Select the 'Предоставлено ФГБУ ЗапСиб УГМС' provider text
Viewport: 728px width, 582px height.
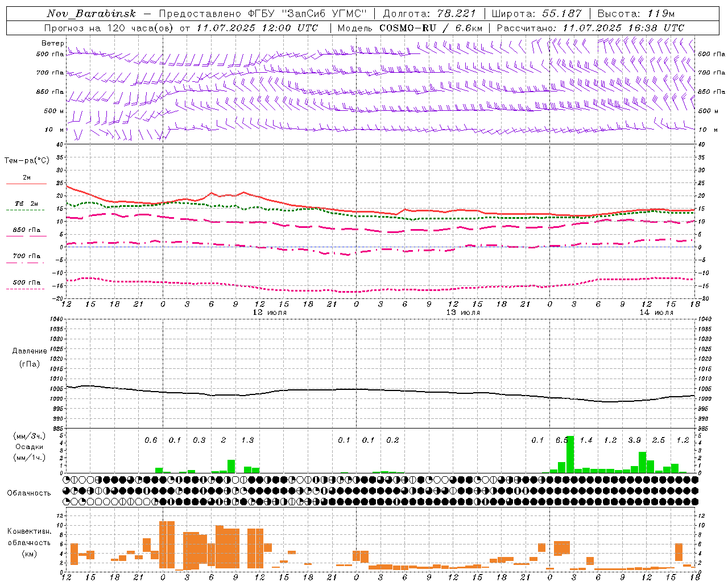pyautogui.click(x=263, y=14)
